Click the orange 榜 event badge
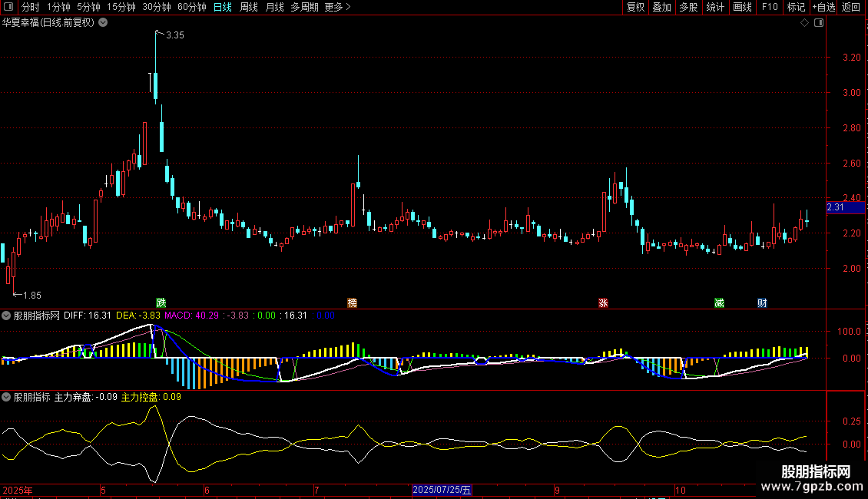 coord(353,302)
